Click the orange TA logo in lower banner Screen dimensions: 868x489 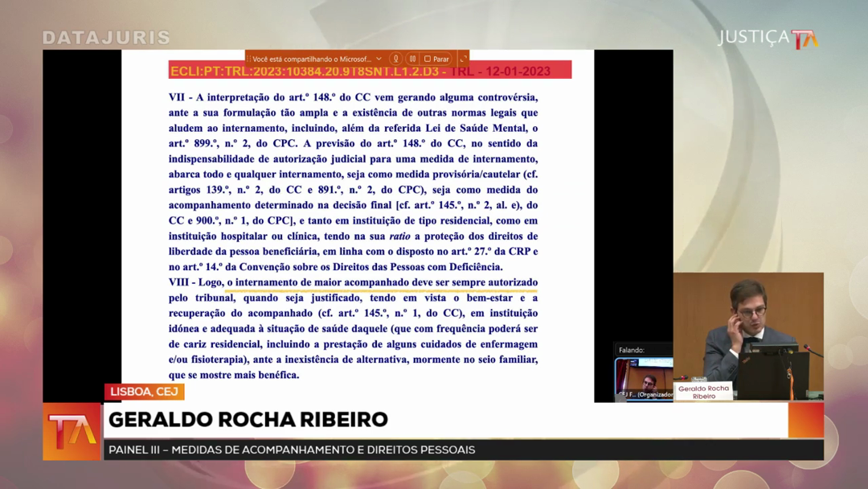pos(72,432)
